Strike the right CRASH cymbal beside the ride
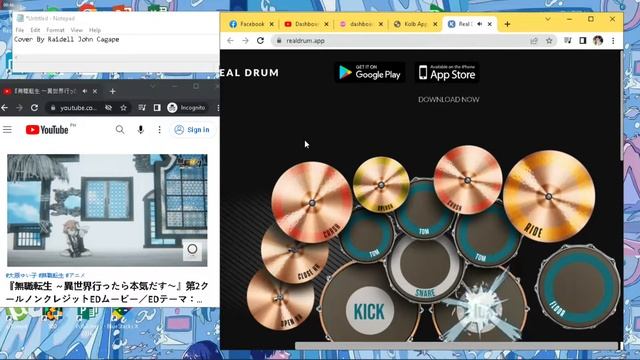 pyautogui.click(x=468, y=180)
